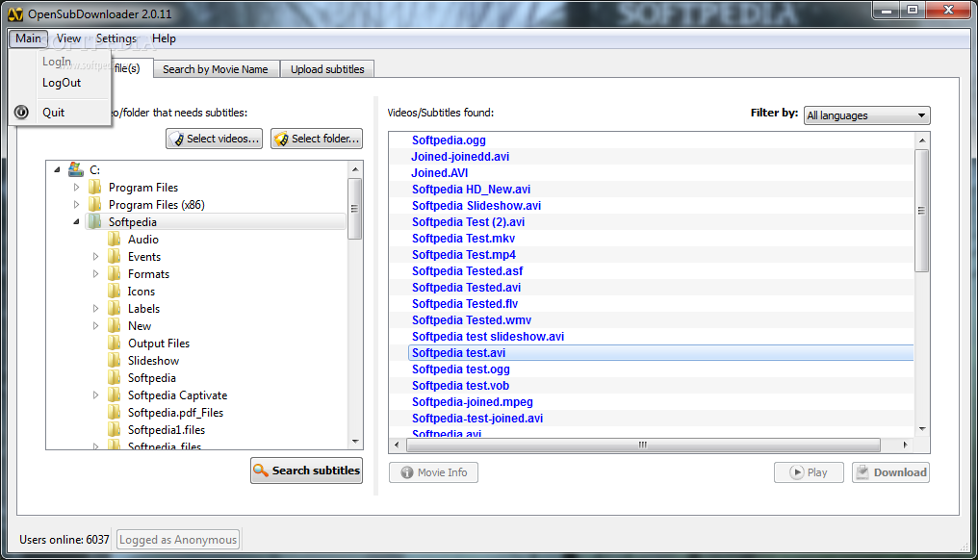
Task: Open the View menu
Action: coord(68,38)
